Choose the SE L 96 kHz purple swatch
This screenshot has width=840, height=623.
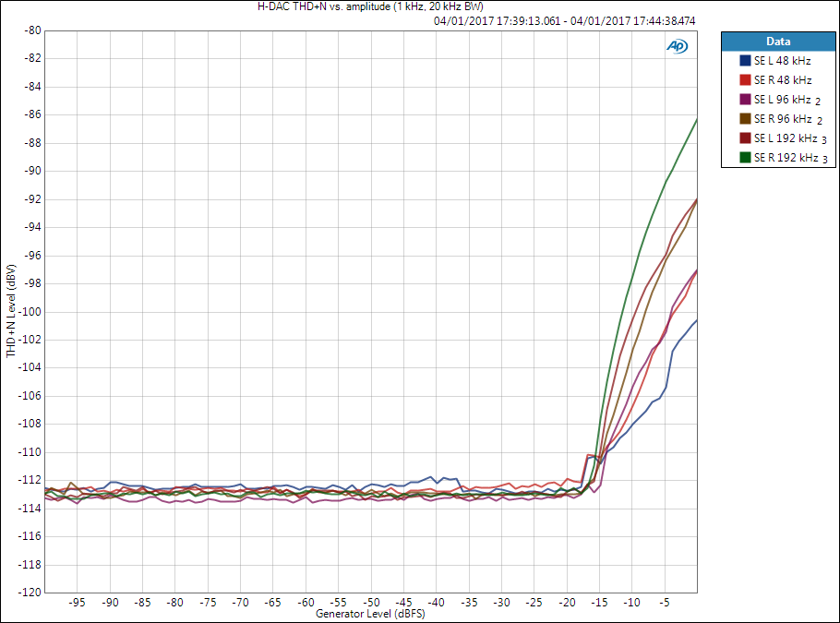coord(745,99)
